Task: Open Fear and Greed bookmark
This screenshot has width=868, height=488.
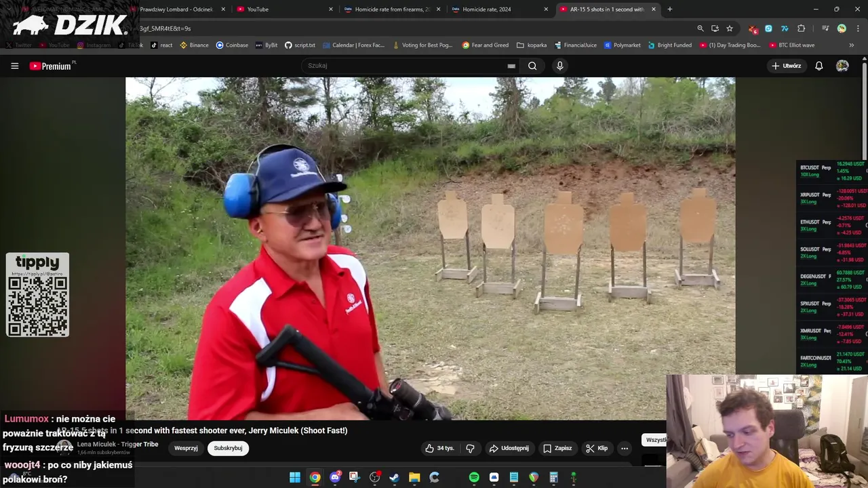Action: [486, 45]
